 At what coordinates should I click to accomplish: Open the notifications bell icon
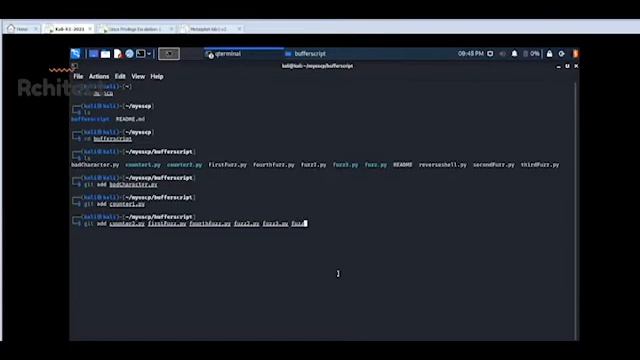point(514,54)
